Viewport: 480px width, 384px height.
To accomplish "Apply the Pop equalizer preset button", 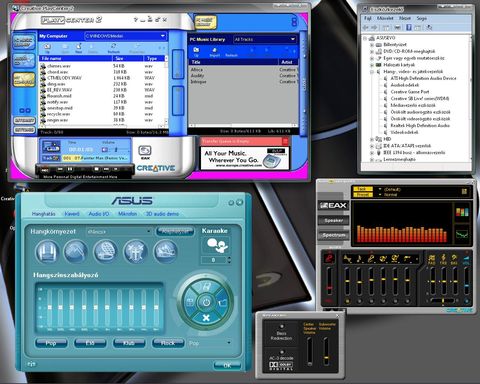I will tap(51, 343).
